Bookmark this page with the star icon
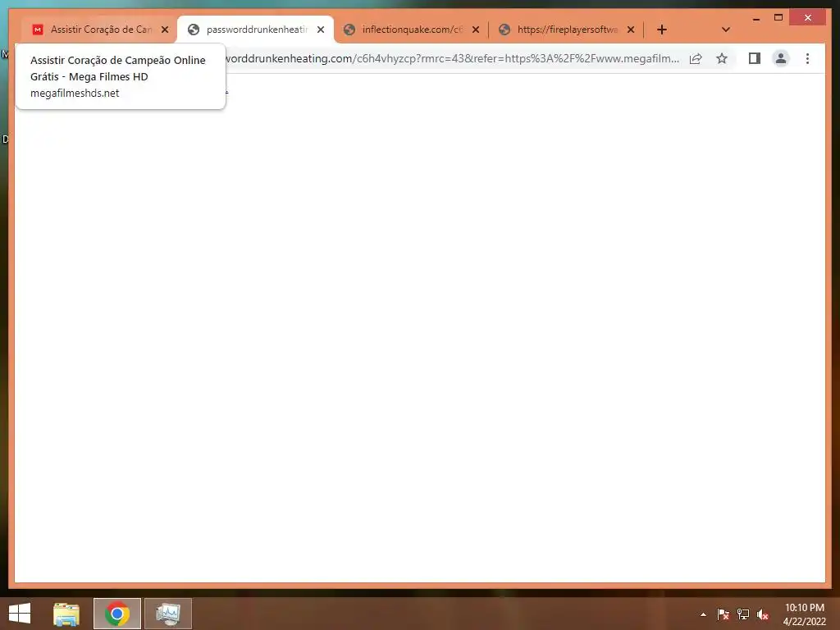Screen dimensions: 840x630 pos(722,58)
